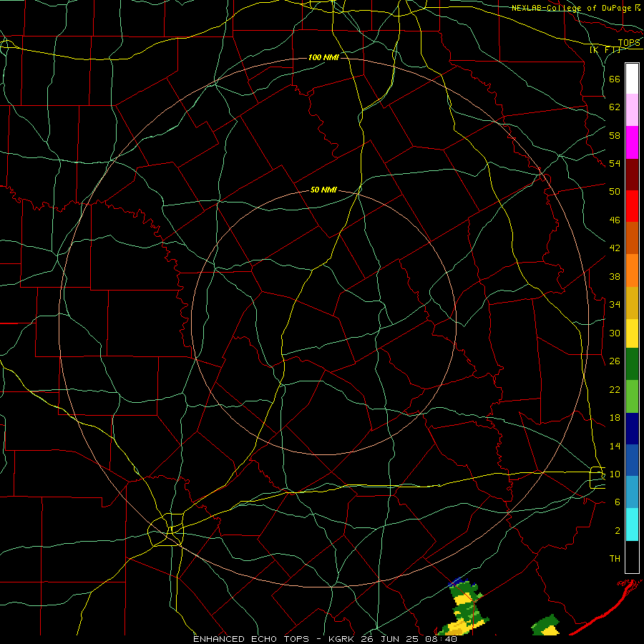
Task: Click the TH threshold label in legend
Action: click(x=615, y=559)
